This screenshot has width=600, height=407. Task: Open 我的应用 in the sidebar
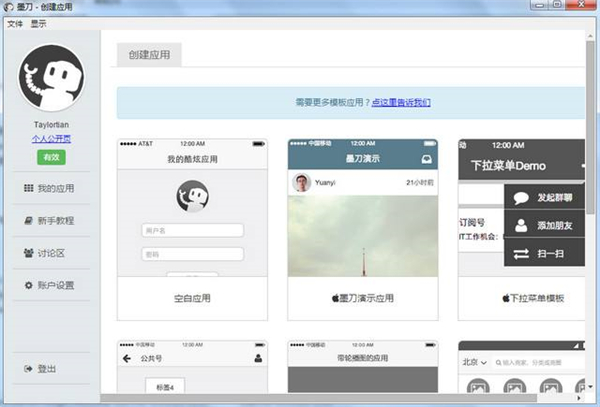tap(51, 188)
